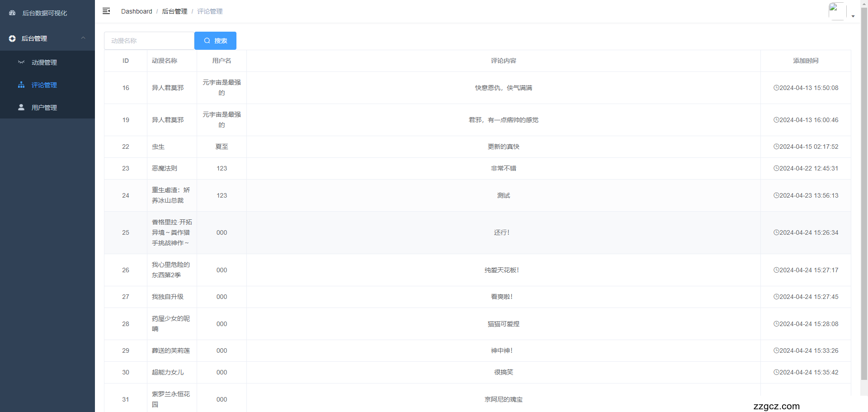868x412 pixels.
Task: Select the 动漫管理 icon in the sidebar
Action: point(21,62)
